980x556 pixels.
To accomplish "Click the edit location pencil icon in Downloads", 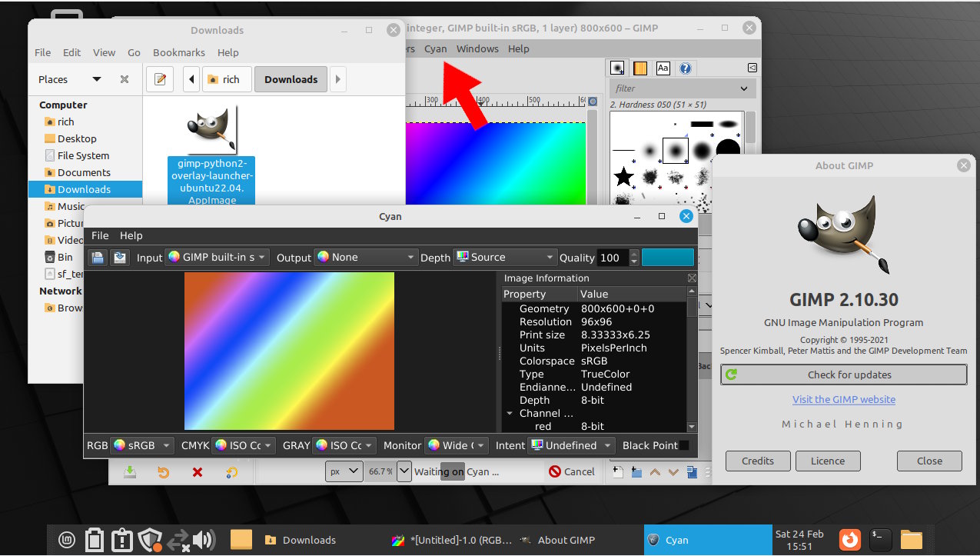I will (x=159, y=79).
